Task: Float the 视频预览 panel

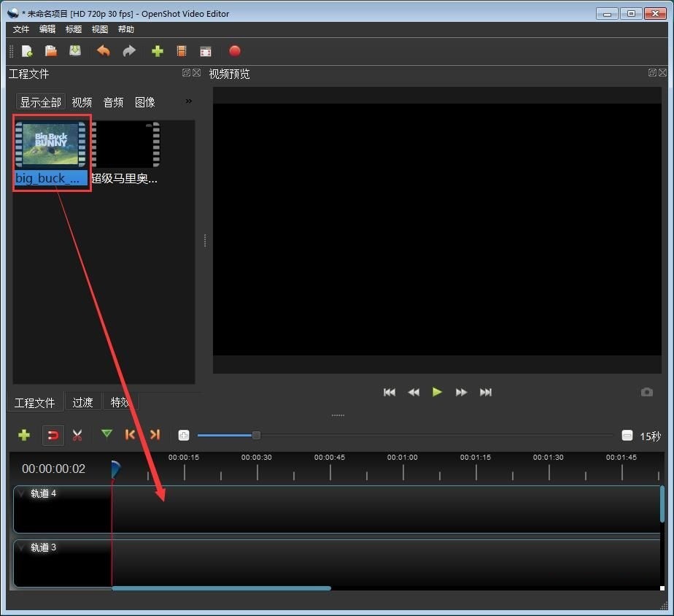Action: 652,73
